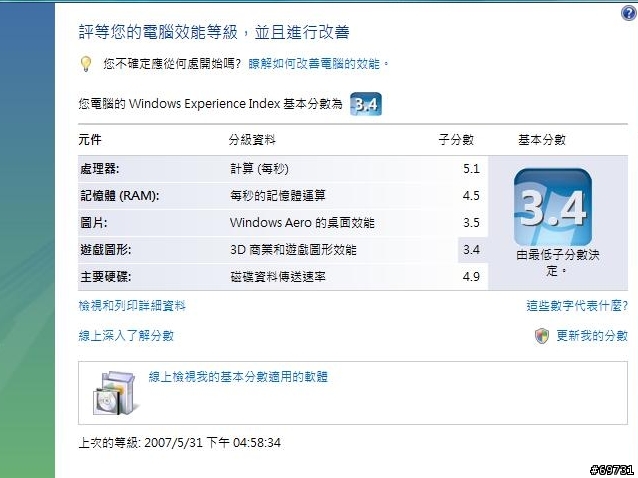Viewport: 638px width, 478px height.
Task: Select the 記憶體 (RAM): row label
Action: pyautogui.click(x=120, y=196)
